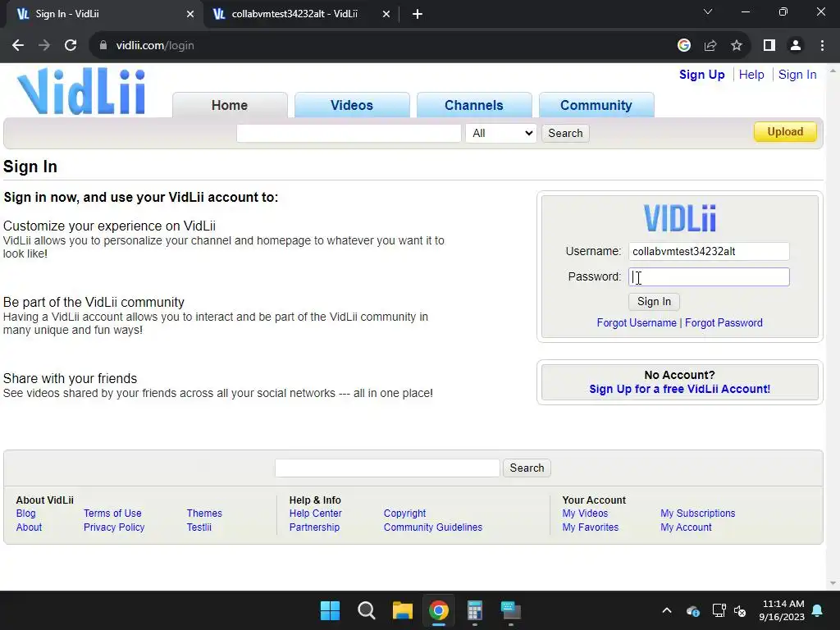The height and width of the screenshot is (630, 840).
Task: Open the Testlii footer link
Action: point(199,527)
